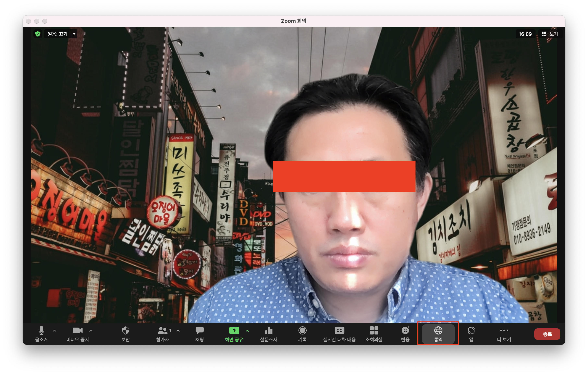Toggle original sound 원음: 끄기

57,34
